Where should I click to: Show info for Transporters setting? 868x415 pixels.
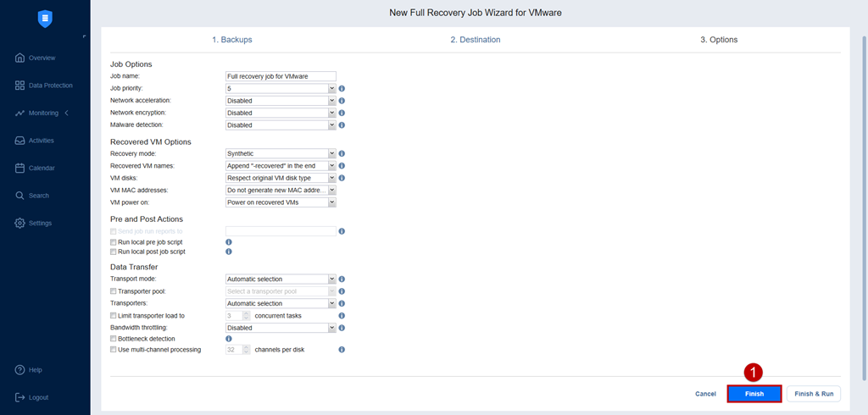tap(342, 304)
